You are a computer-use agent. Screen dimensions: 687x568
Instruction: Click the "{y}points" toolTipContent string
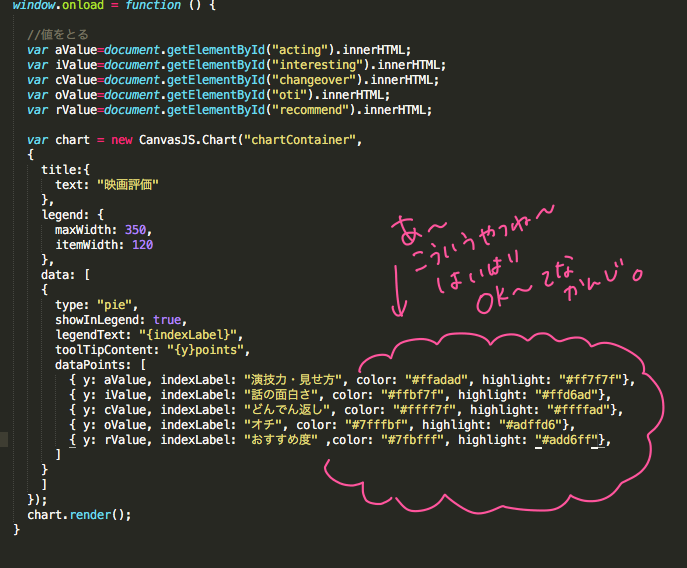205,350
